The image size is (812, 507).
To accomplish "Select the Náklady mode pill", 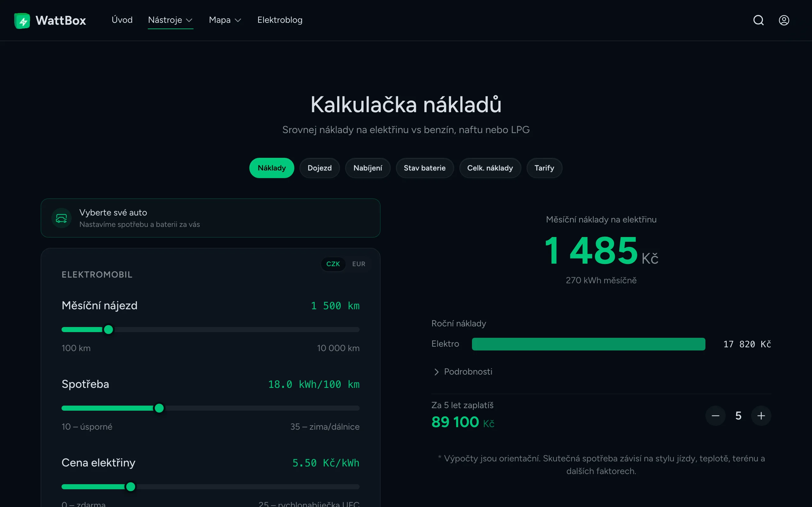I will point(272,168).
